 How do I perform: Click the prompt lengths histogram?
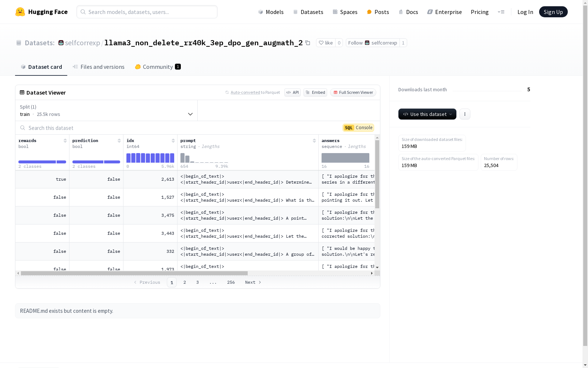pos(204,158)
